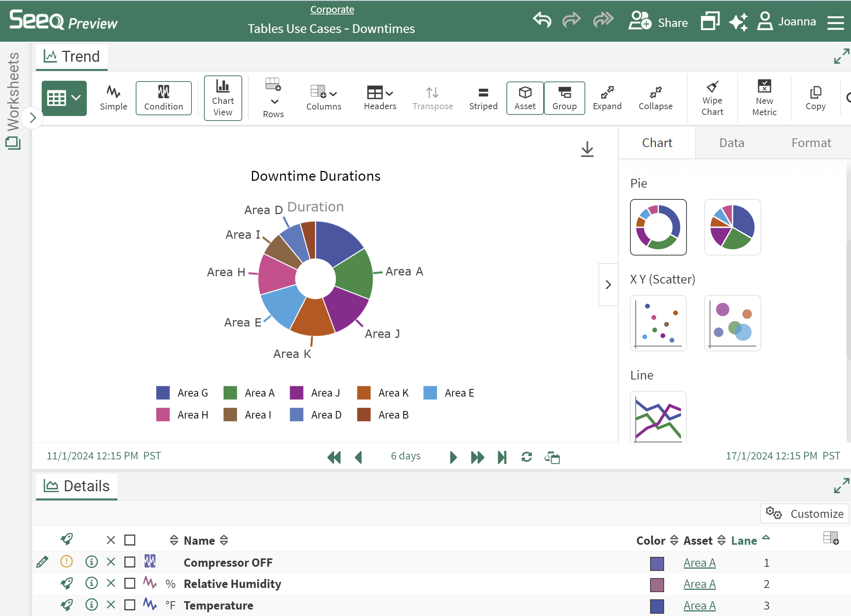The image size is (851, 616).
Task: Jump display range to now
Action: tap(502, 457)
